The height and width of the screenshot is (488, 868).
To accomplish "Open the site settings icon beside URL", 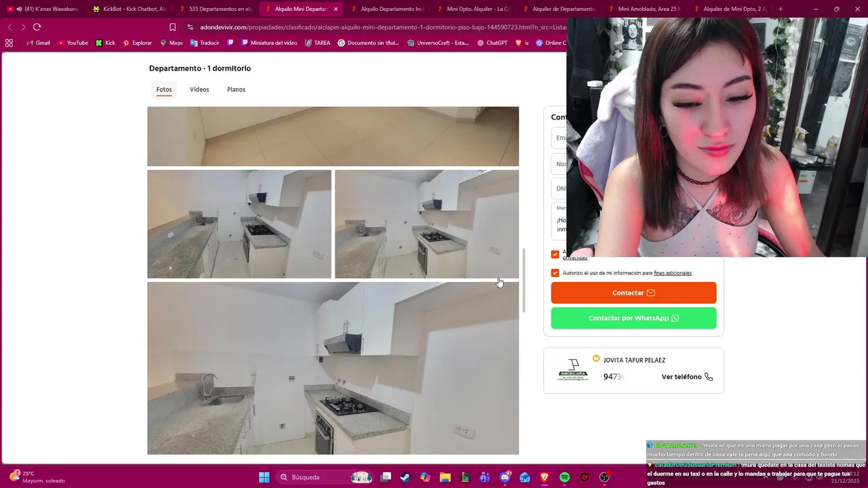I will 191,27.
